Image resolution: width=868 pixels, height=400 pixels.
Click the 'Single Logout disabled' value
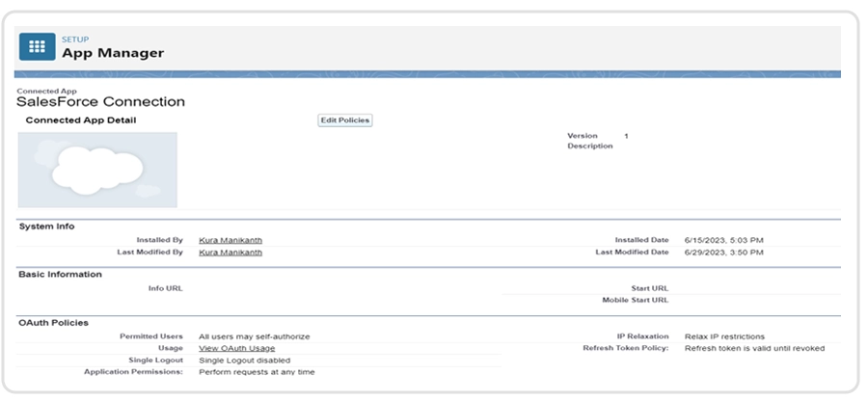click(243, 360)
